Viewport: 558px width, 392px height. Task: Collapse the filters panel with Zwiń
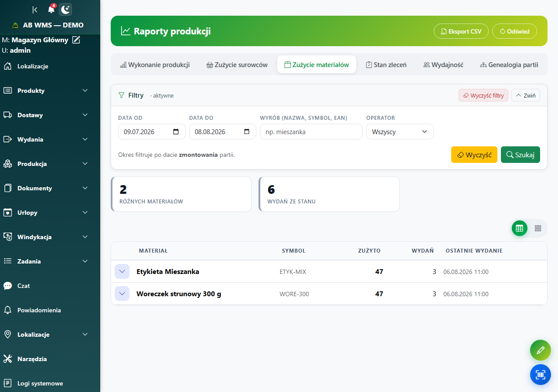[x=526, y=95]
